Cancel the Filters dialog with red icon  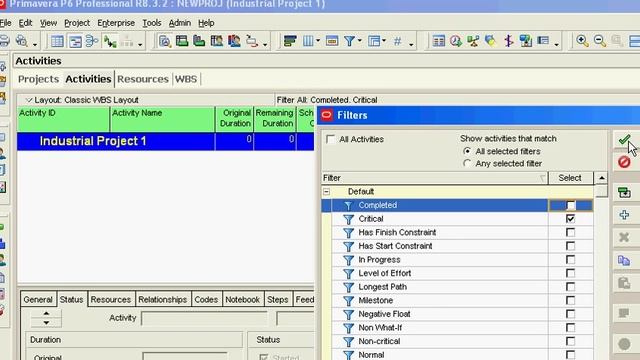624,162
